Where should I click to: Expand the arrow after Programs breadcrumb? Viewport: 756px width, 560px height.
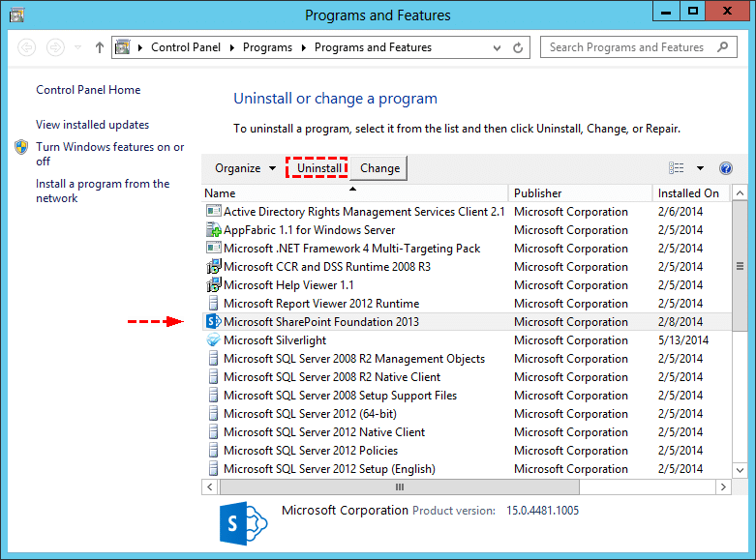click(x=304, y=47)
